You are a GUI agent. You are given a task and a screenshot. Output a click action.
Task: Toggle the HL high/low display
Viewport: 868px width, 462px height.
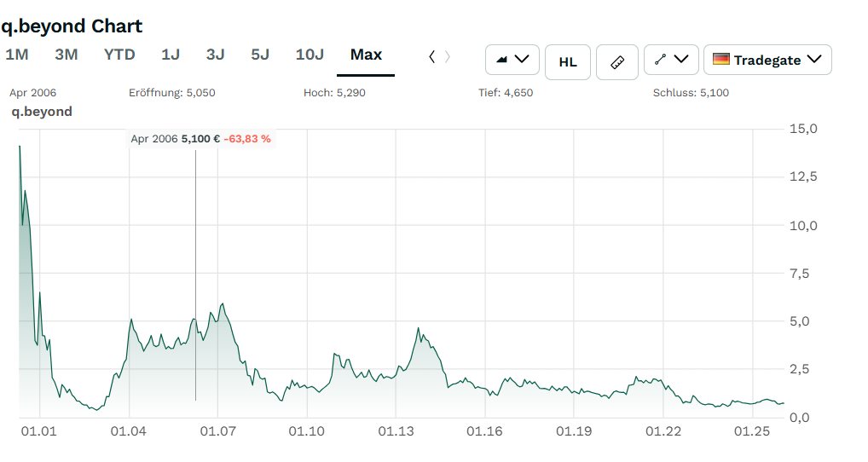click(x=567, y=62)
